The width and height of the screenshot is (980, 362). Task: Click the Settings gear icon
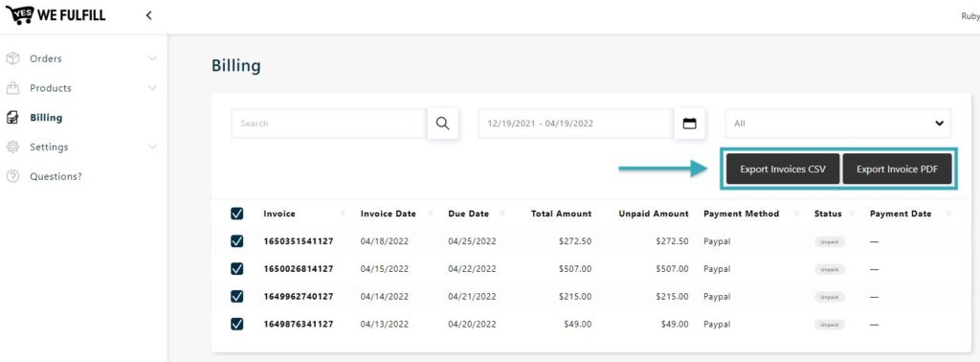point(12,147)
